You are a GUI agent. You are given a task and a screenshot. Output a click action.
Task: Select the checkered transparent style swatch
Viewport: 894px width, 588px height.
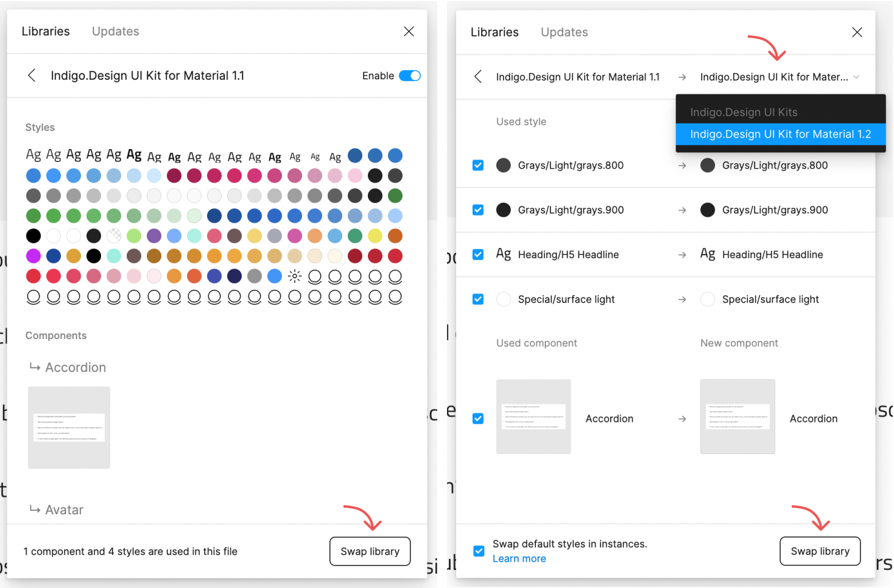click(x=114, y=236)
